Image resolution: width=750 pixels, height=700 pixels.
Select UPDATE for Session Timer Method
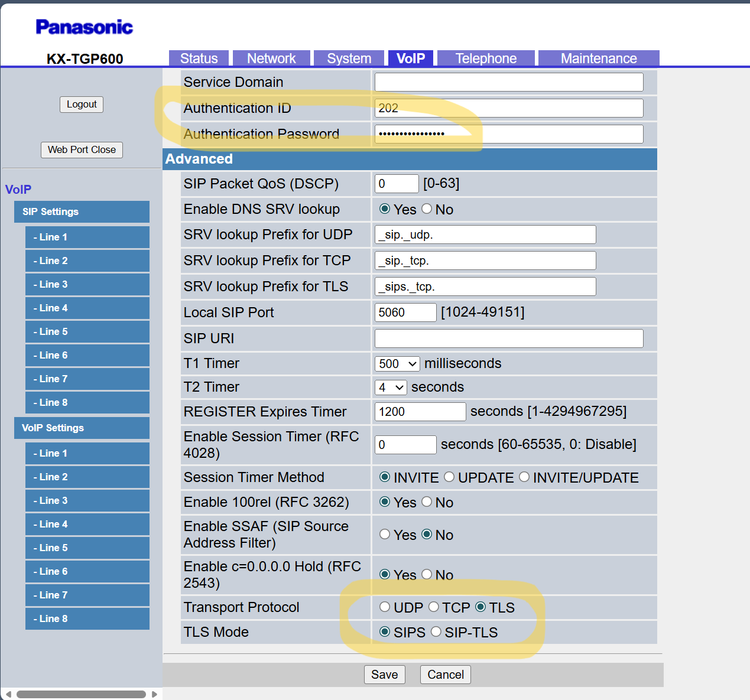(449, 477)
